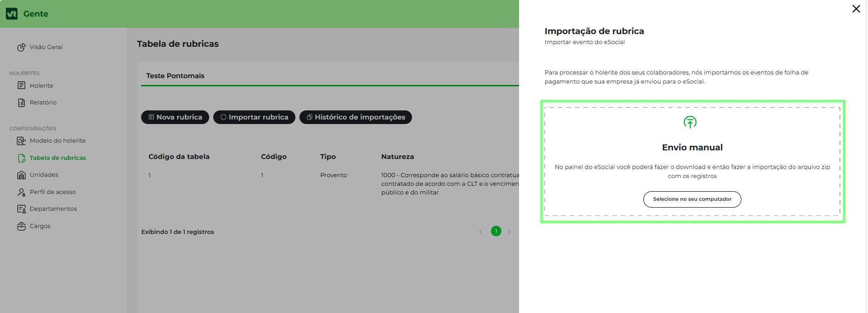Click the Cargos briefcase icon
Image resolution: width=868 pixels, height=313 pixels.
tap(21, 226)
